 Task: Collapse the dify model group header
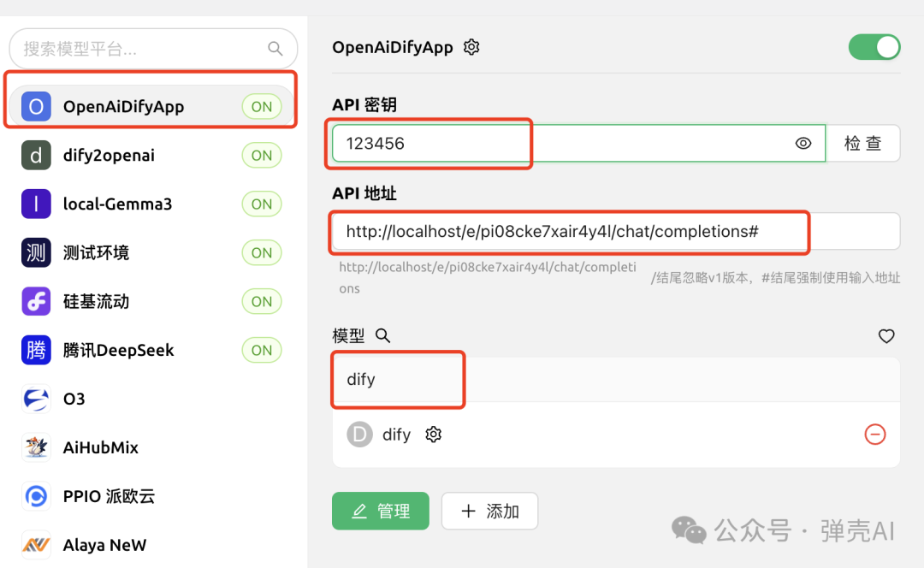pos(616,380)
